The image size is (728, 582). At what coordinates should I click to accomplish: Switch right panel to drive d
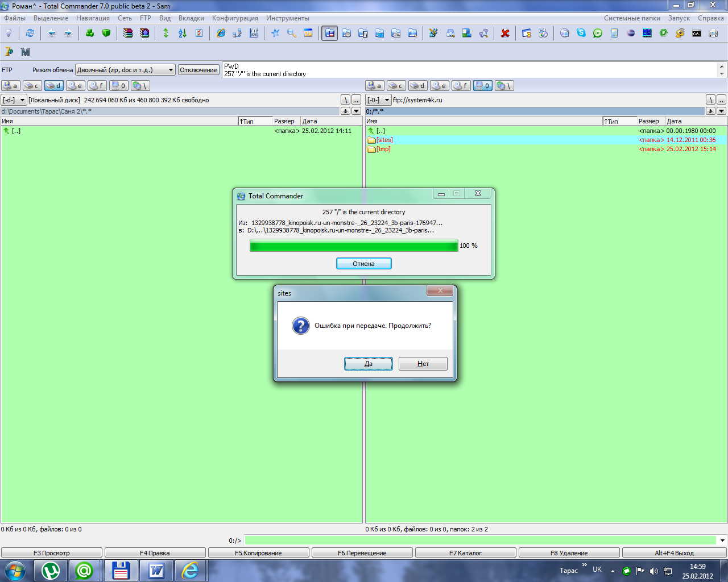[x=417, y=86]
